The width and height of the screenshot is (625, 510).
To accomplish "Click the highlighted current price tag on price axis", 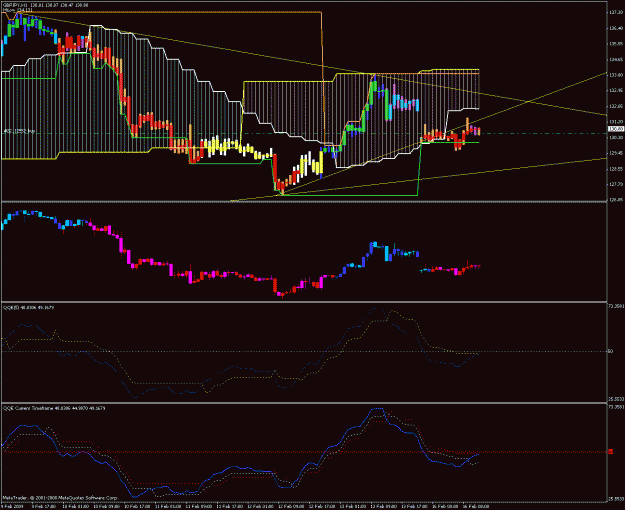I will (x=616, y=129).
